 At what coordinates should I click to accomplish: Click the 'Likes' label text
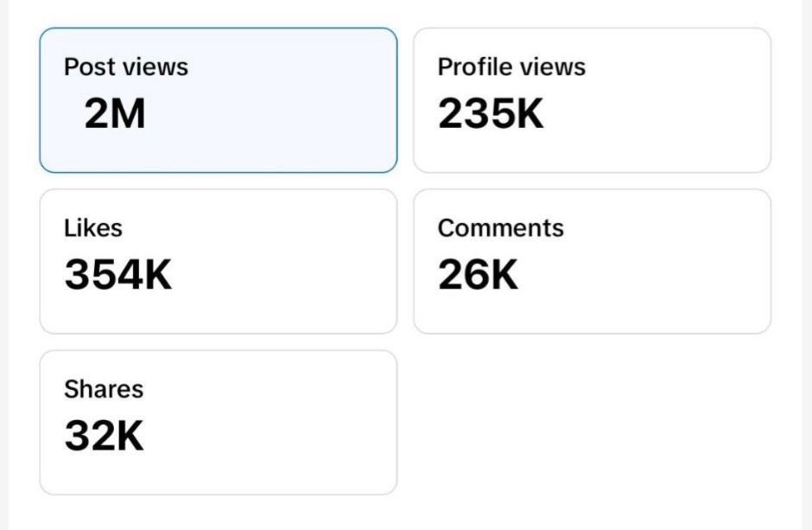point(93,228)
